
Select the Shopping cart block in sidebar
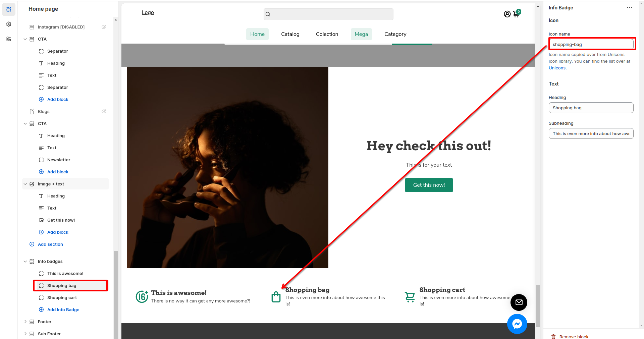pos(62,298)
